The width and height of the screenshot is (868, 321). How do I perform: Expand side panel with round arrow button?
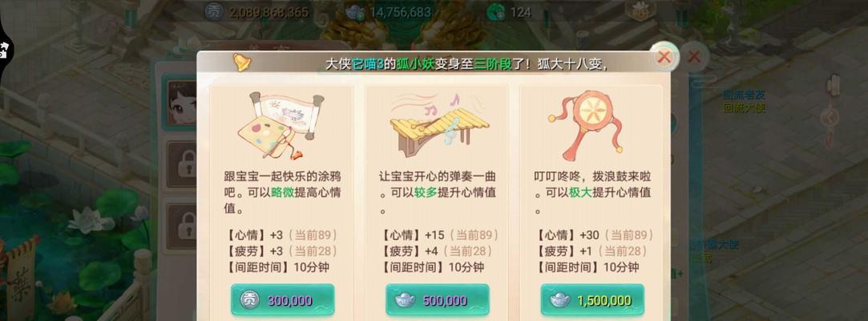(830, 117)
